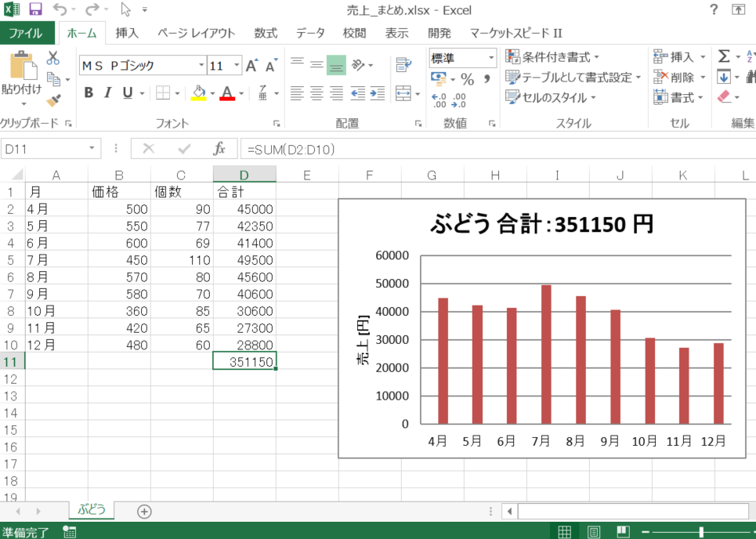Click inside the formula bar
Screen dimensions: 756x539
(498, 149)
